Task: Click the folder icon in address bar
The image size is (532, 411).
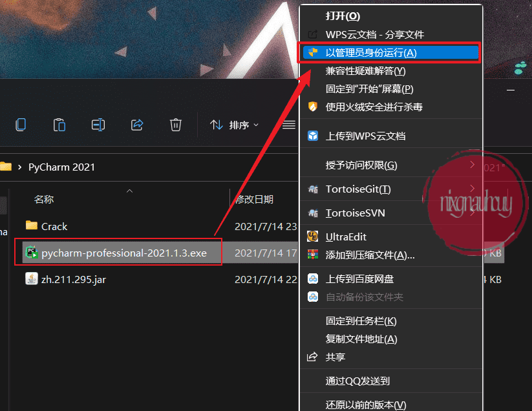Action: point(6,166)
